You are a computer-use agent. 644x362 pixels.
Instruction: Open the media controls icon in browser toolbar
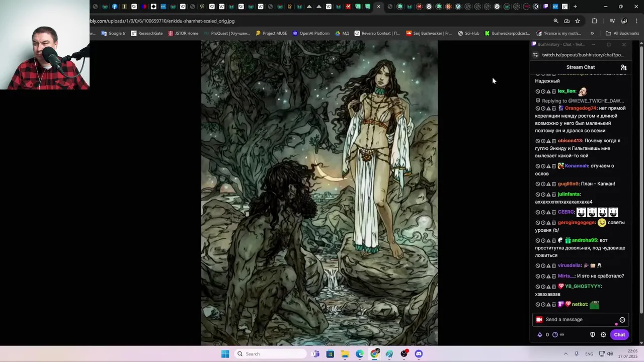pyautogui.click(x=612, y=21)
